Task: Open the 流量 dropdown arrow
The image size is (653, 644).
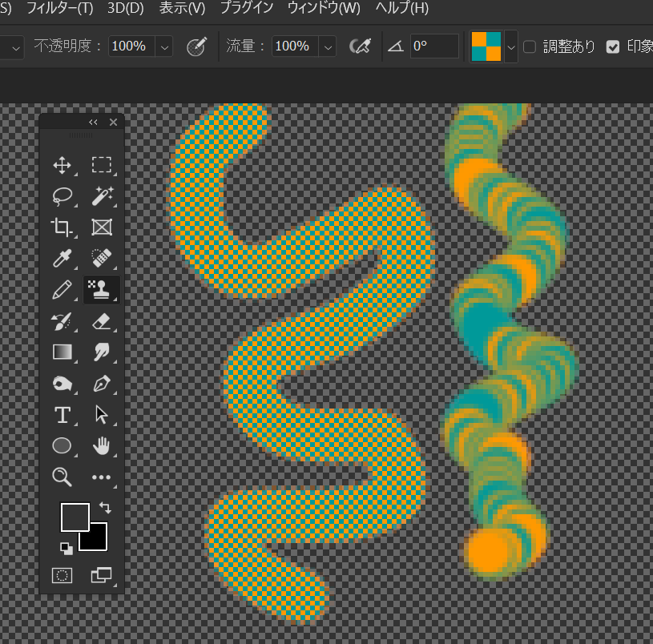Action: [327, 46]
